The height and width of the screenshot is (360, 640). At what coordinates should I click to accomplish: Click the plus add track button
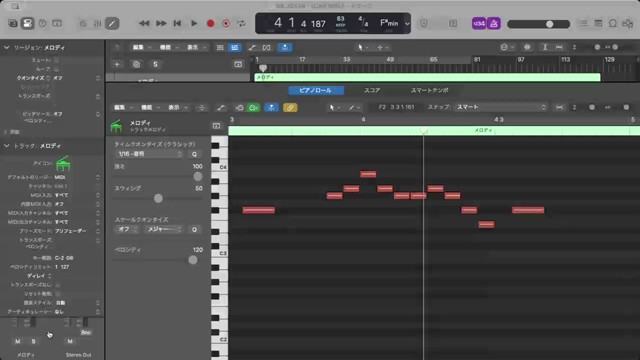[117, 64]
